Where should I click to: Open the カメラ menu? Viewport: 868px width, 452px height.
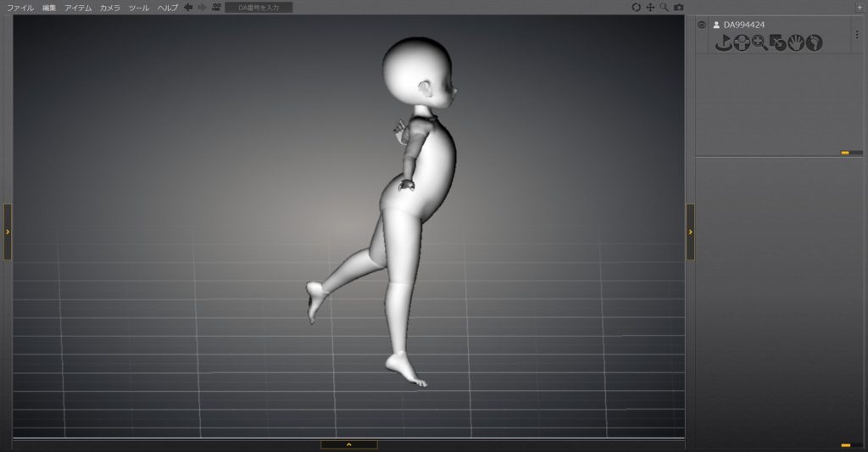coord(109,7)
